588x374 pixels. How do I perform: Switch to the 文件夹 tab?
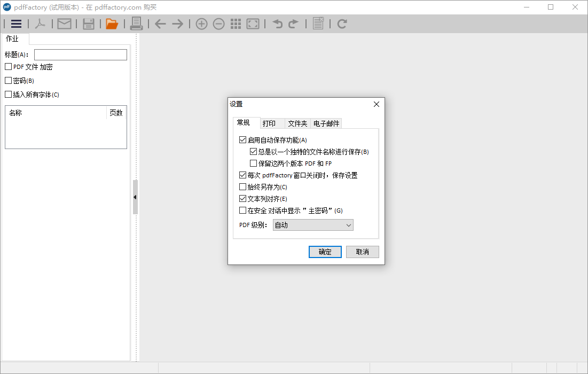point(297,123)
